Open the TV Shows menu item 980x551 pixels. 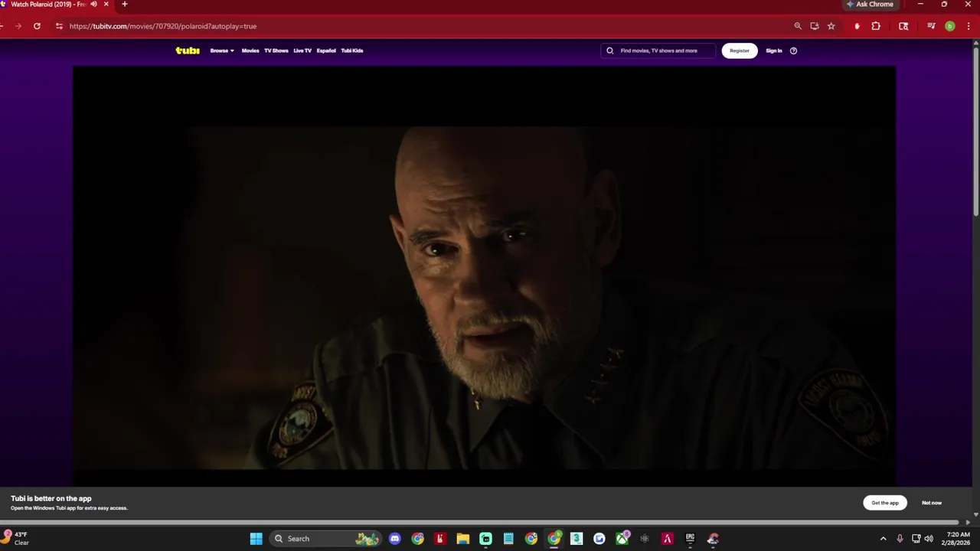(x=276, y=51)
